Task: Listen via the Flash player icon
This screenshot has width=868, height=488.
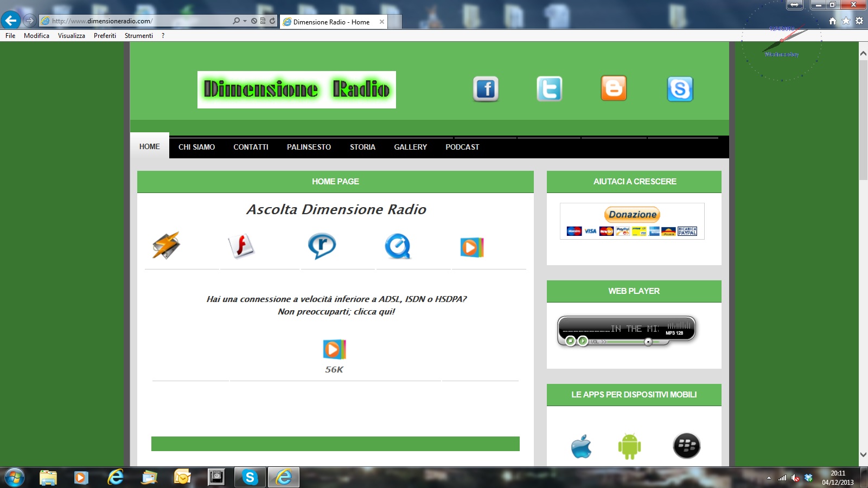Action: [241, 246]
